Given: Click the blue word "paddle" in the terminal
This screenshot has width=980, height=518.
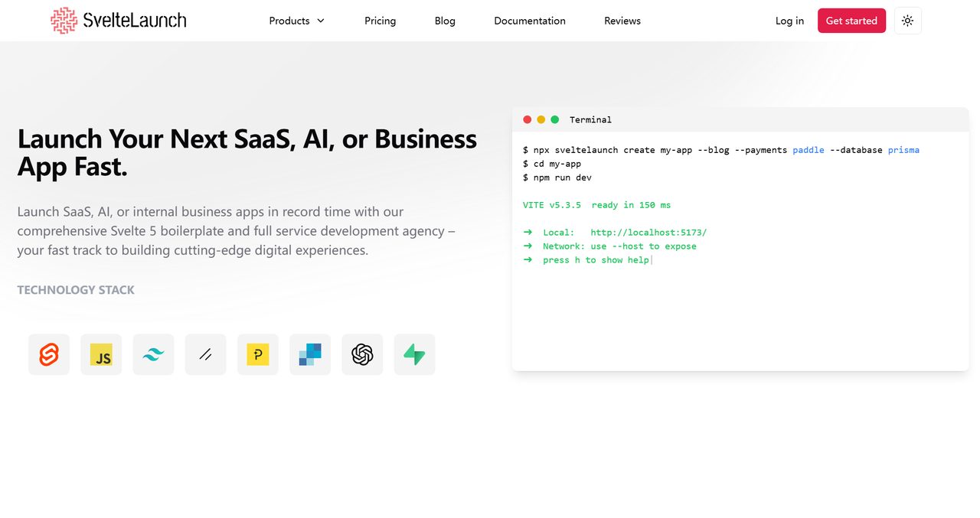Looking at the screenshot, I should [808, 150].
